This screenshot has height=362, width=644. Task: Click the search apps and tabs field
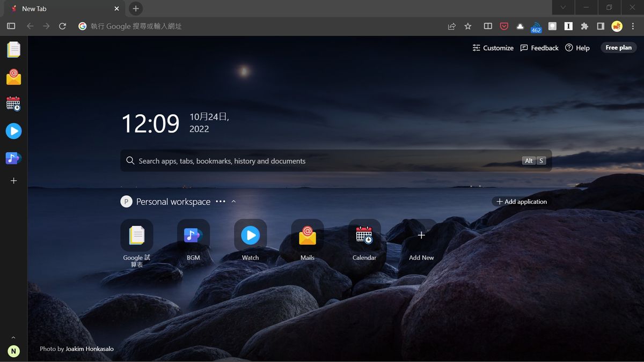click(322, 161)
